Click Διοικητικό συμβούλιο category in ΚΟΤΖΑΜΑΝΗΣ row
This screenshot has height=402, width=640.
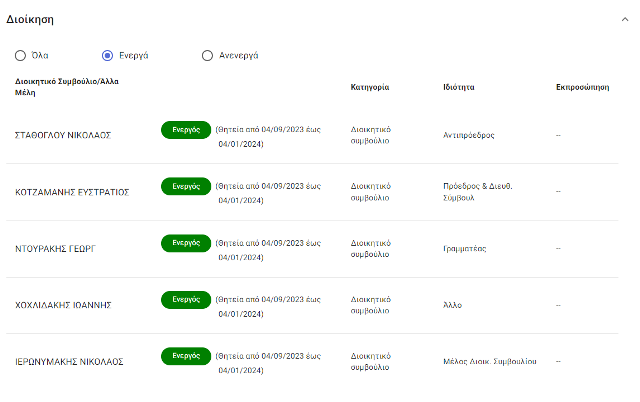pyautogui.click(x=371, y=192)
